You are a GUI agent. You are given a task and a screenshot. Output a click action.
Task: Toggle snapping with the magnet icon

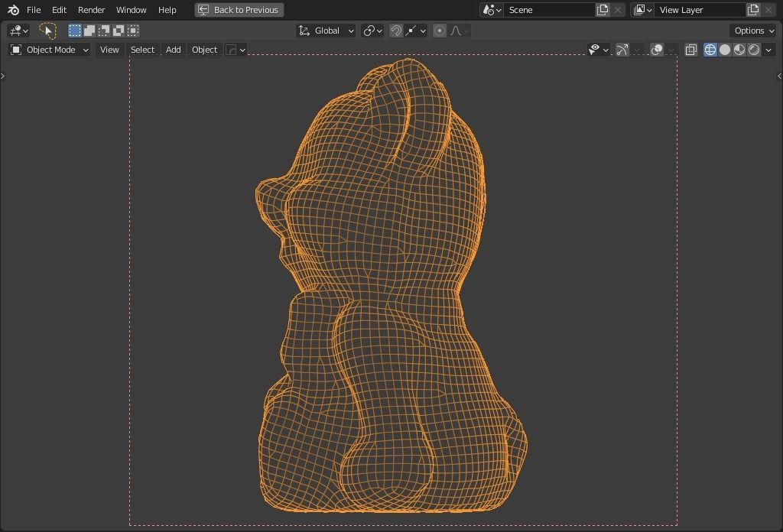[x=395, y=31]
